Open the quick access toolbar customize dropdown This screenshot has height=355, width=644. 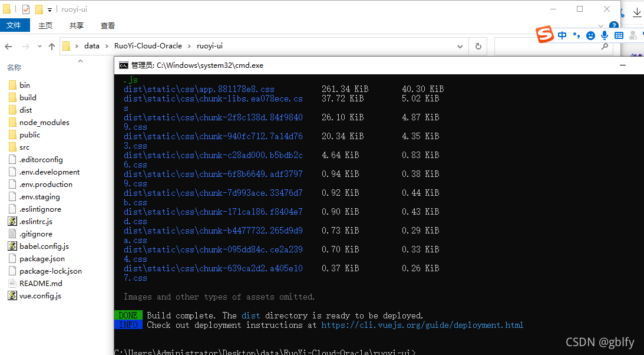coord(49,9)
